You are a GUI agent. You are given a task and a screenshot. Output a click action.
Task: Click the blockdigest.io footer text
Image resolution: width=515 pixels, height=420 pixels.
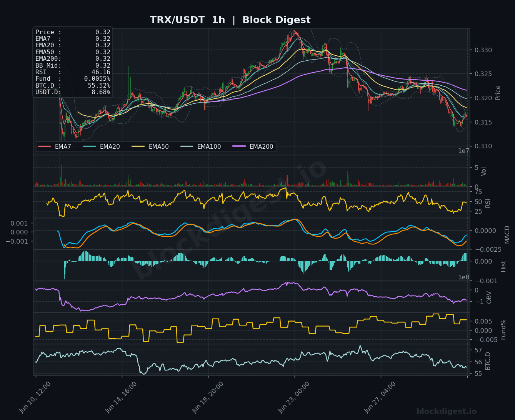(x=447, y=412)
